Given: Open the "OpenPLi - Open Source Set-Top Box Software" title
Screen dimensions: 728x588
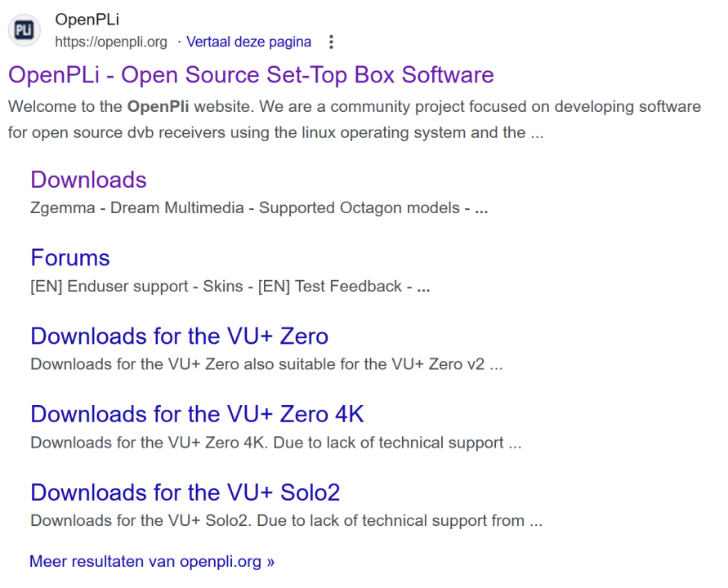Looking at the screenshot, I should 251,75.
